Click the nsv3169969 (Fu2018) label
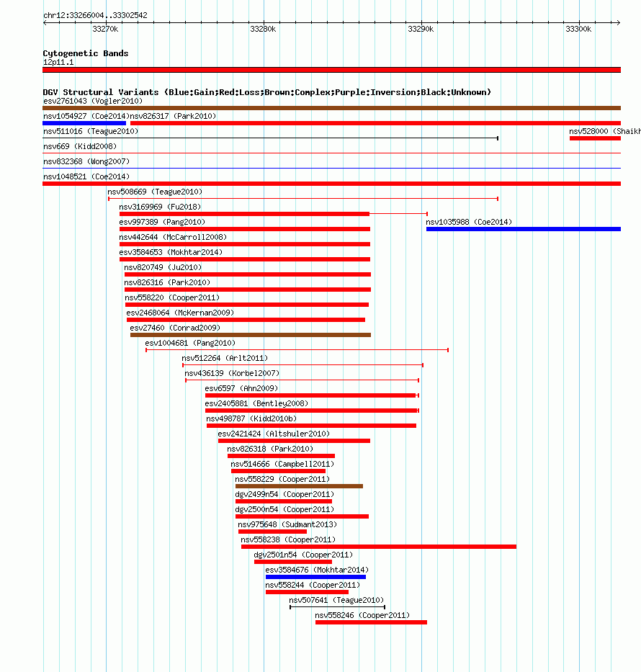The height and width of the screenshot is (672, 641). click(160, 207)
